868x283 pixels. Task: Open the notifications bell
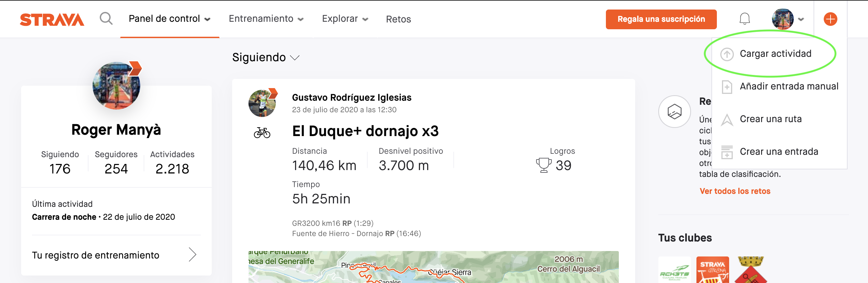tap(744, 19)
